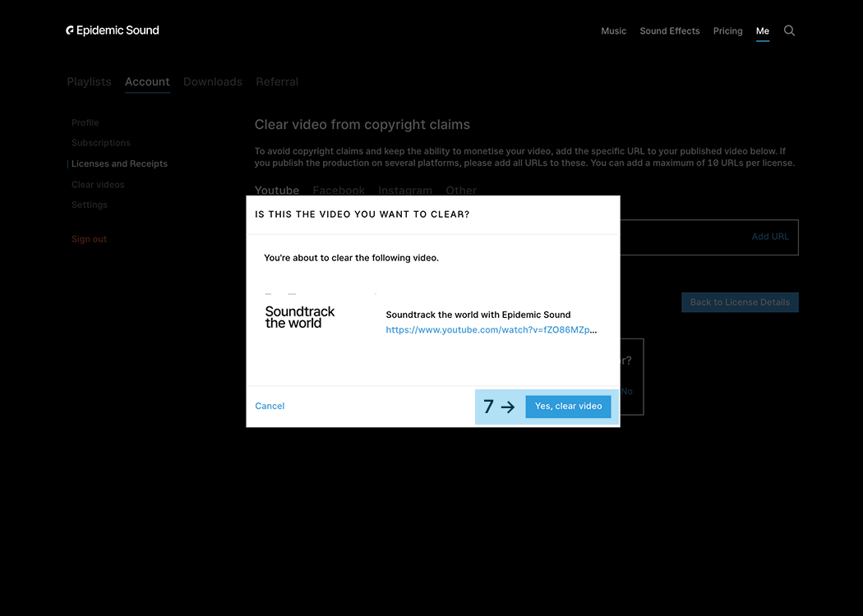Open the Music menu item

(x=613, y=31)
